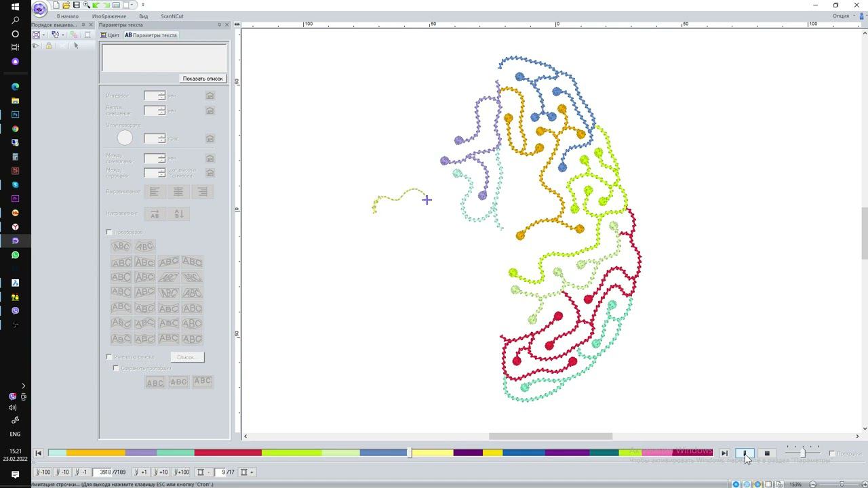Toggle the 'Прокрутка' checkbox
The image size is (868, 488).
[832, 453]
